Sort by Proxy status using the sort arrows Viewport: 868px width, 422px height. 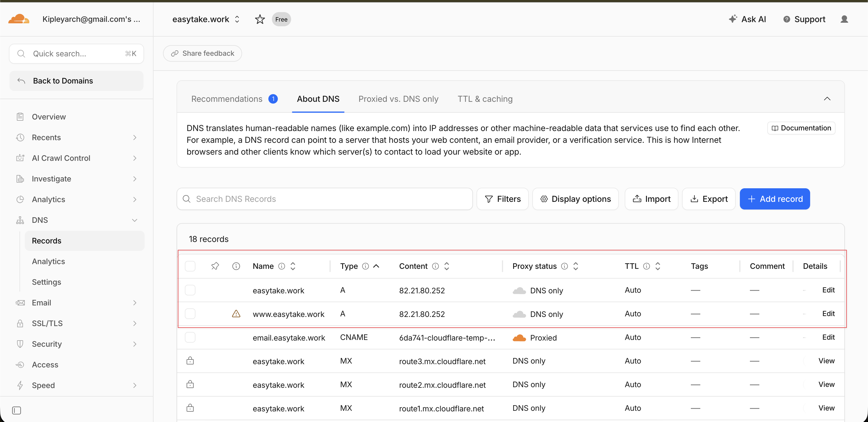click(576, 266)
